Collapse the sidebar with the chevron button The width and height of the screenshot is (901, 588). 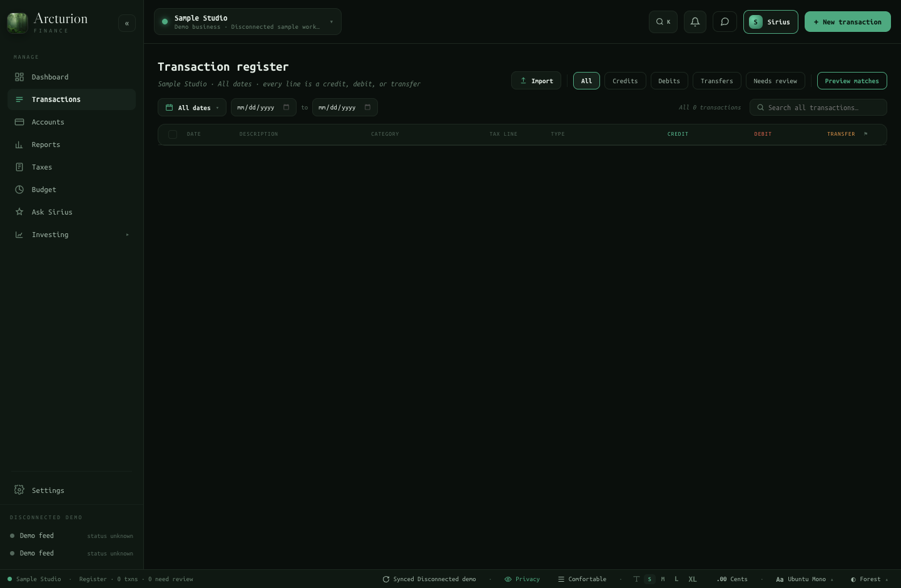tap(127, 23)
